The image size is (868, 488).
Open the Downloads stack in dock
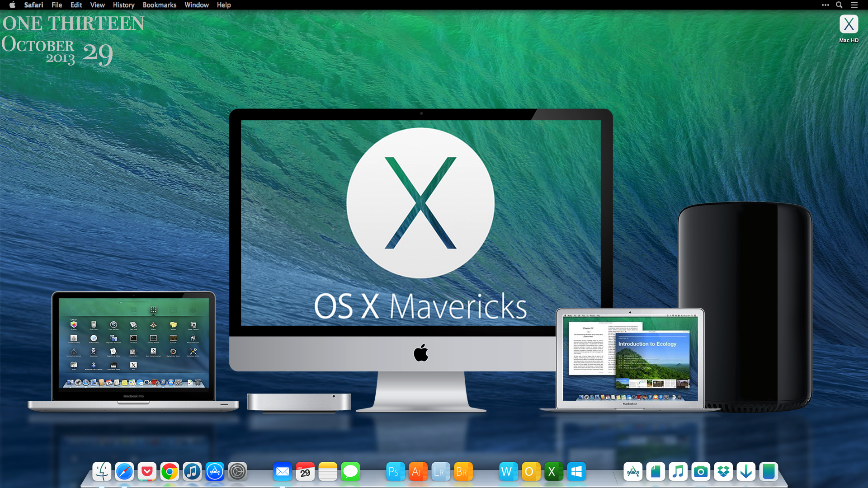point(746,472)
